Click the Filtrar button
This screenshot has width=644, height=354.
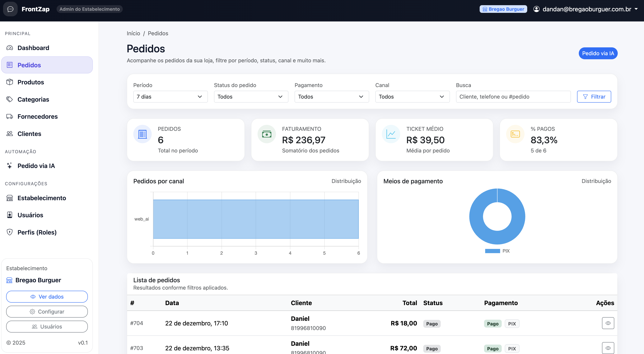click(x=594, y=96)
